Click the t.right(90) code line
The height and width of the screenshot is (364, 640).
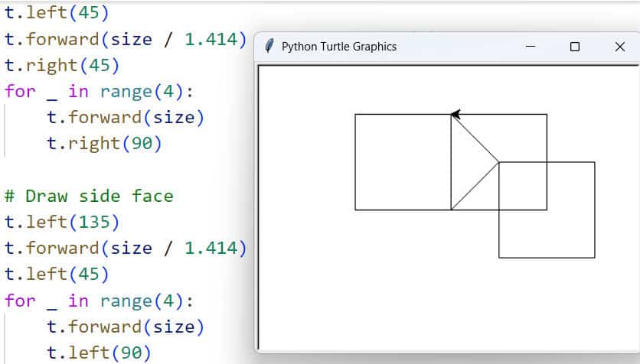tap(104, 144)
